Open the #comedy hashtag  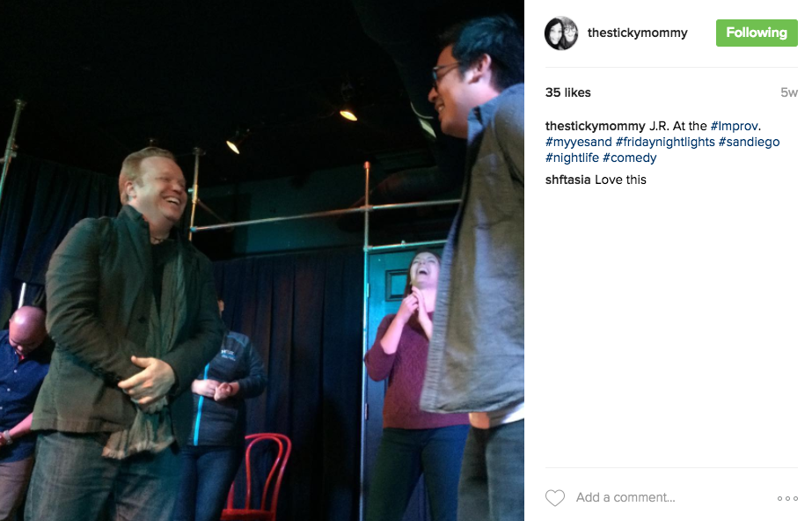click(629, 158)
